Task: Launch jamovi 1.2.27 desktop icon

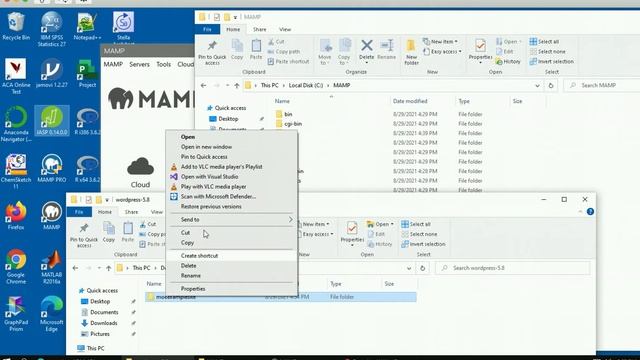Action: point(51,73)
